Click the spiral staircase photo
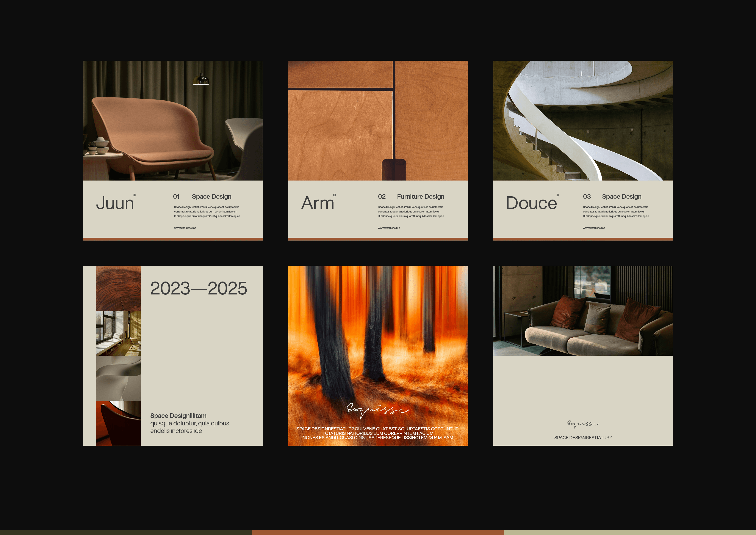This screenshot has height=535, width=756. 583,121
